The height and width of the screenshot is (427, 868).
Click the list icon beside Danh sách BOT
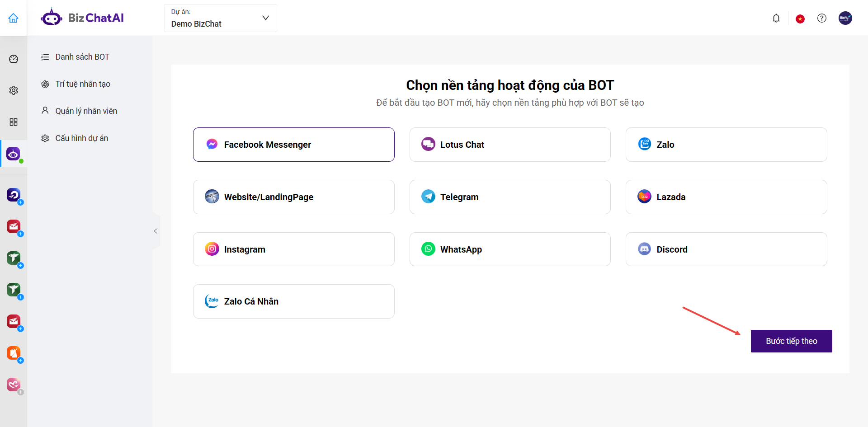45,57
